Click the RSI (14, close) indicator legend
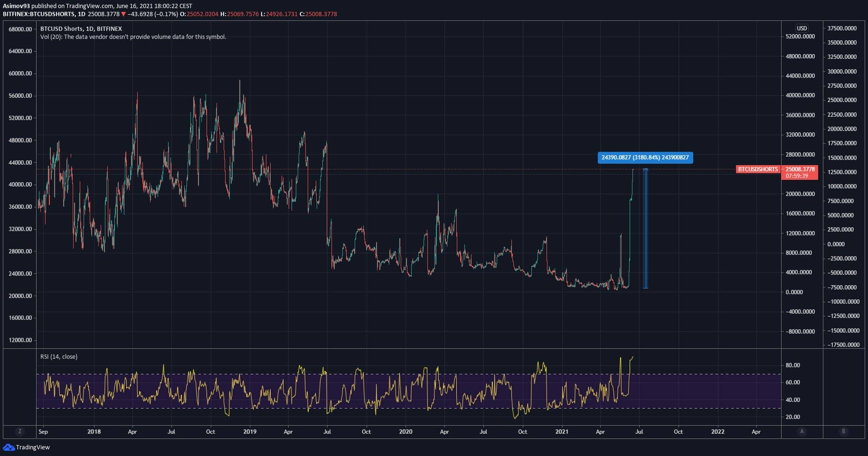Viewport: 868px width, 456px height. pos(59,357)
